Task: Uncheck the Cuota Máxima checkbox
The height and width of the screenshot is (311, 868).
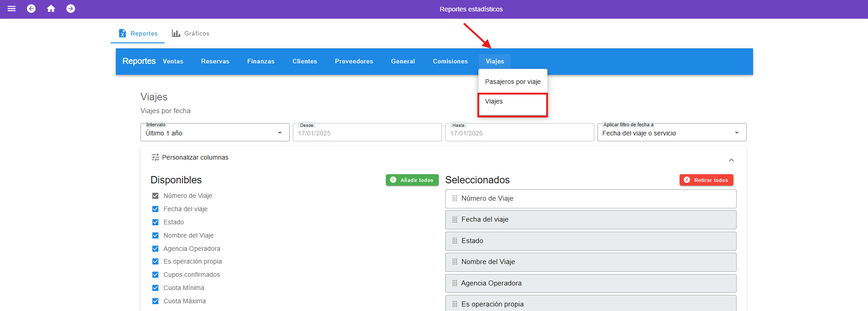Action: 155,301
